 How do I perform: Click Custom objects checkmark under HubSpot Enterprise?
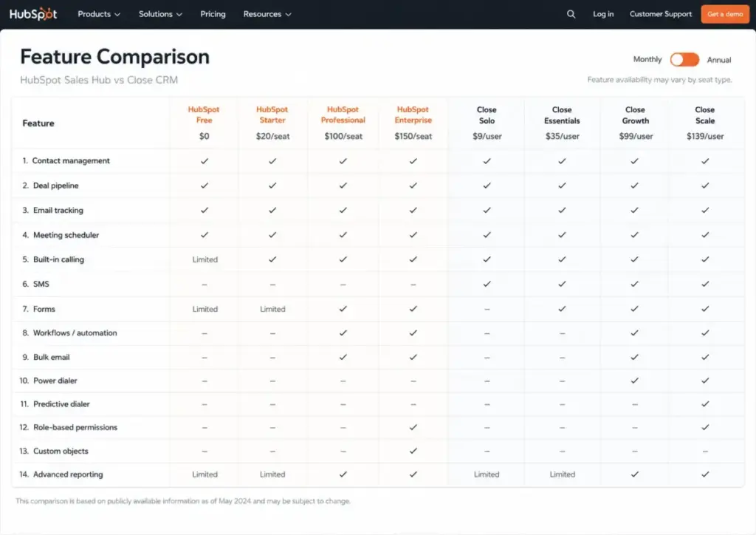tap(413, 451)
